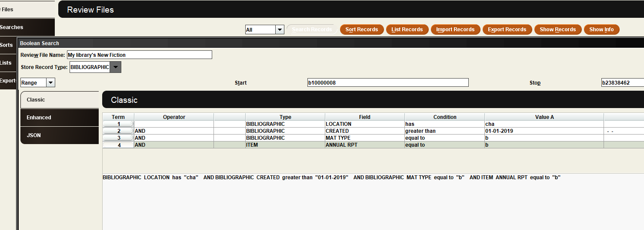Open the Store Record Type dropdown

coord(115,67)
